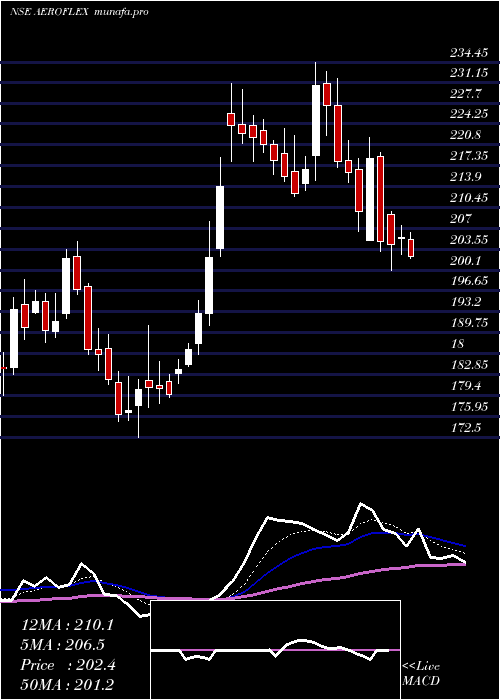The width and height of the screenshot is (500, 700).
Task: Select the 175.95 price level label
Action: tap(469, 406)
